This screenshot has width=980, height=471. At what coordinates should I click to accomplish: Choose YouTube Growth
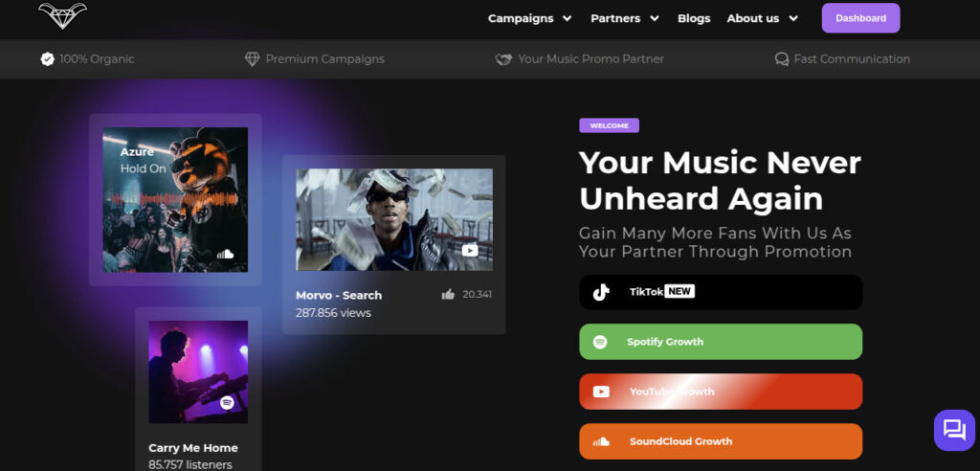[721, 392]
